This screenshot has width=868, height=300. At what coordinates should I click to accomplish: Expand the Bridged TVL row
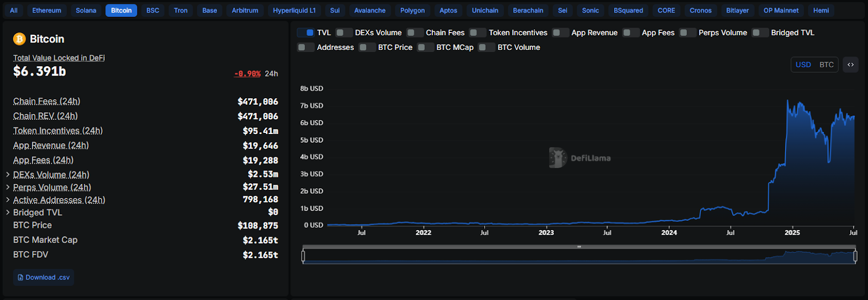(x=8, y=212)
